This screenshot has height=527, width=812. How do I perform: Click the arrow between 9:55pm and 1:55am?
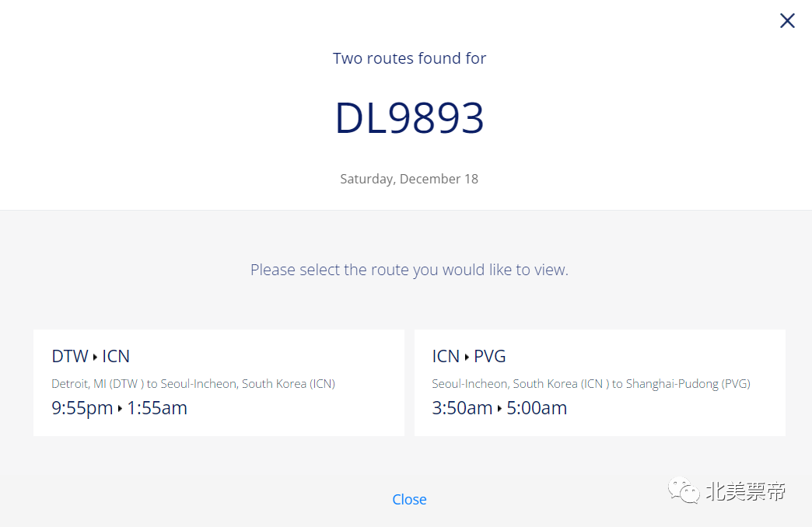pos(121,408)
